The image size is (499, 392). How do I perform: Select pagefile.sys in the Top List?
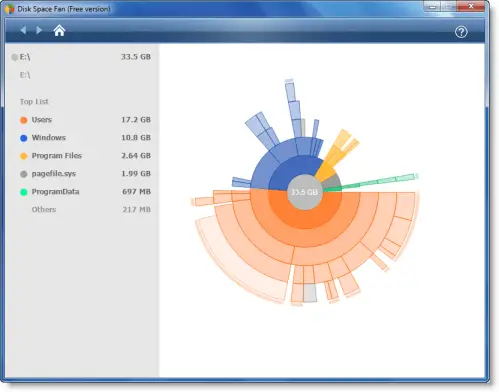click(85, 174)
